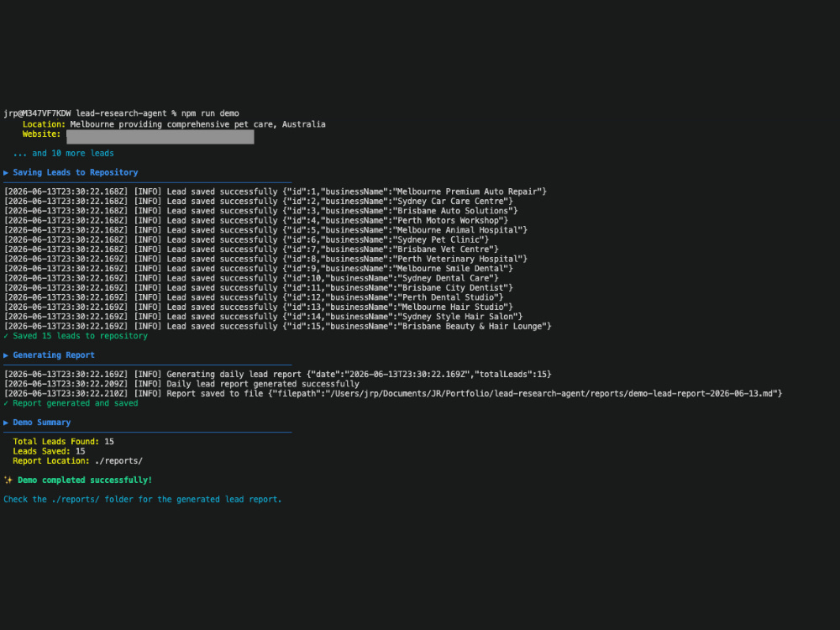This screenshot has height=630, width=840.
Task: Click log line for Brisbane Beauty & Hair Lounge
Action: [x=277, y=327]
